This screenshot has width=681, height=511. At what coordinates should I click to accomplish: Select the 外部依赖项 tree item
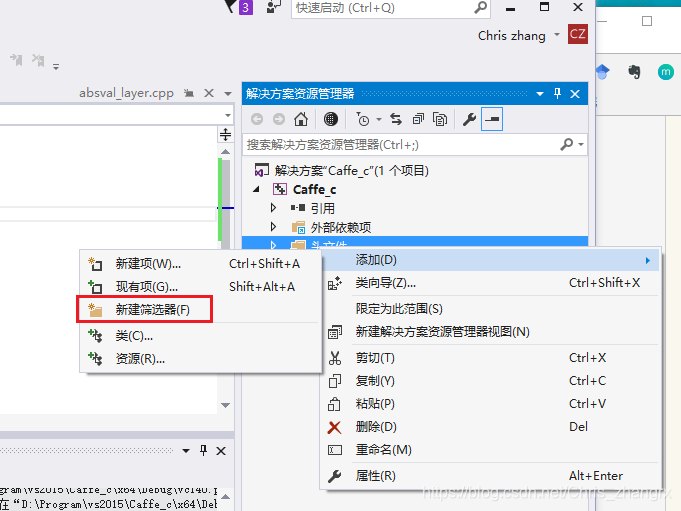340,227
